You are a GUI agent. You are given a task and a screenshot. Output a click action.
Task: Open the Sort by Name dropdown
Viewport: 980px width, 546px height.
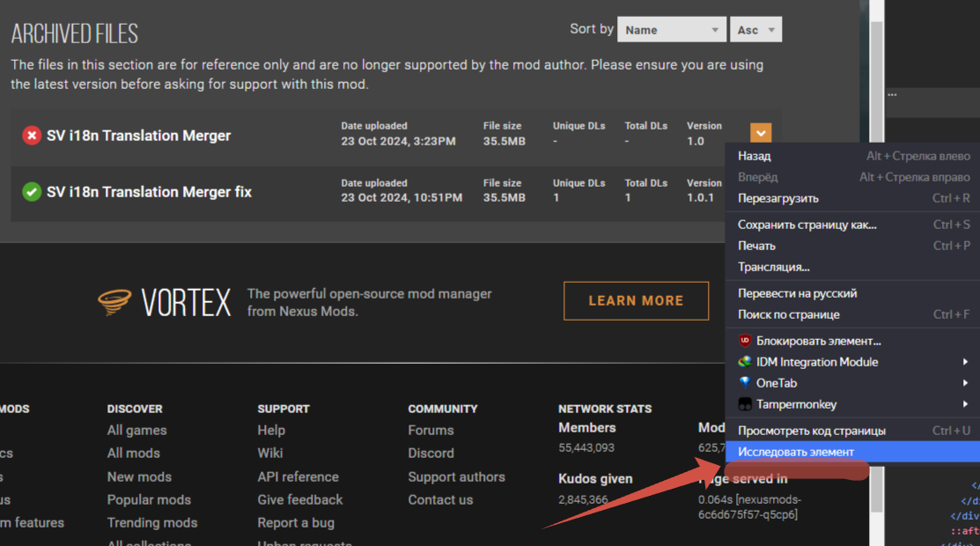[672, 30]
